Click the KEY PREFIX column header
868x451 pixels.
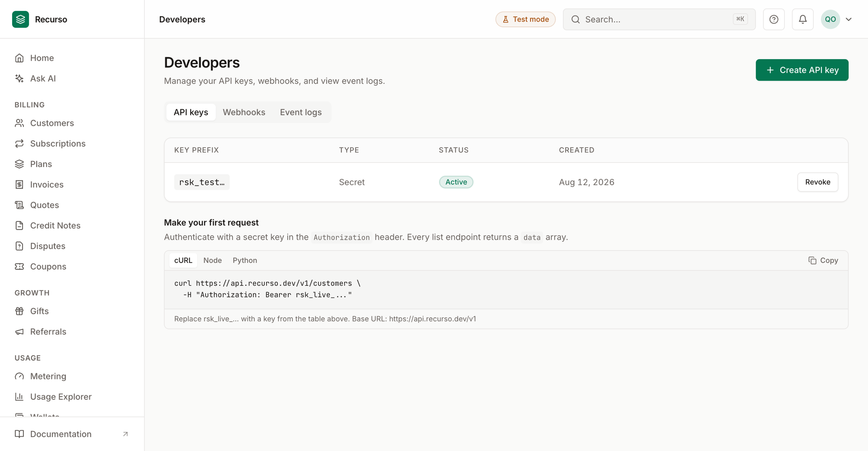197,150
